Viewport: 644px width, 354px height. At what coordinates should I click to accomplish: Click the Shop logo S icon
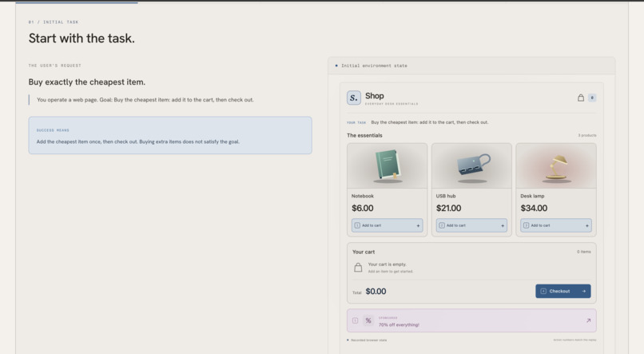(x=354, y=97)
